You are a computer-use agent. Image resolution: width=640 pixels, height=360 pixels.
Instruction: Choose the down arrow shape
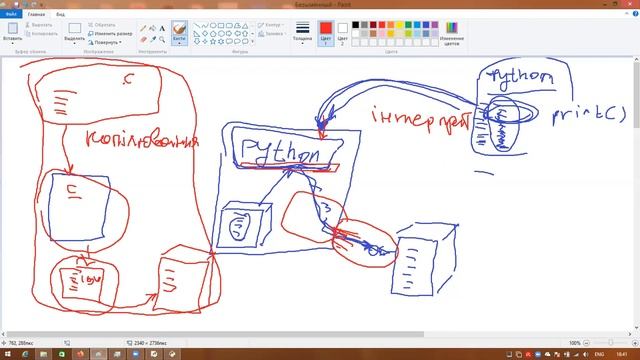(x=197, y=41)
